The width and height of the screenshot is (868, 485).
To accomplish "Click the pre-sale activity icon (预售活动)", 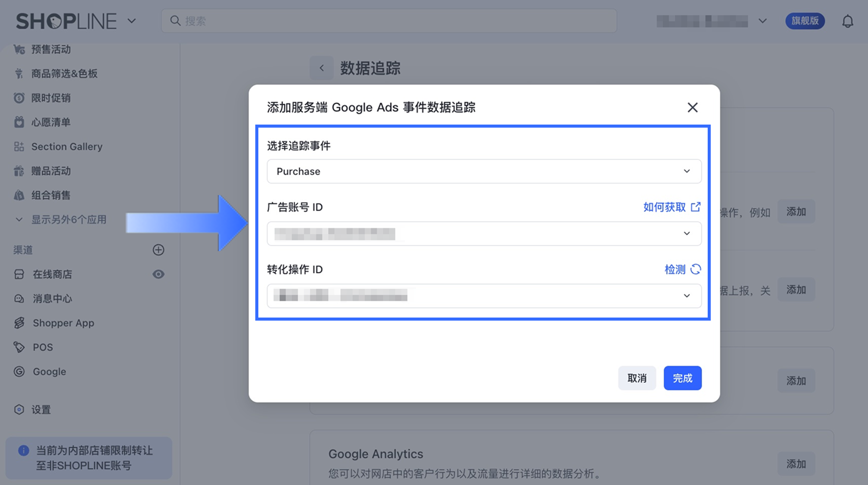I will coord(19,50).
